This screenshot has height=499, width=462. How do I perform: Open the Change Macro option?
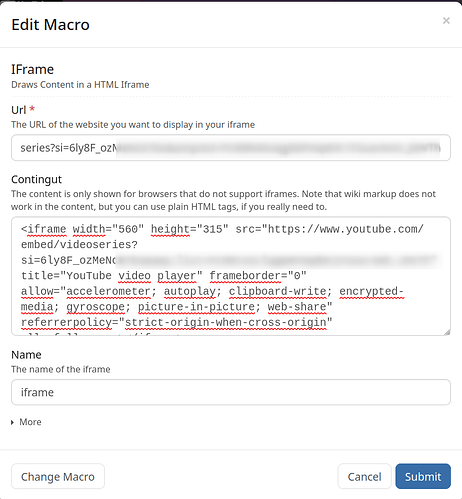tap(58, 476)
